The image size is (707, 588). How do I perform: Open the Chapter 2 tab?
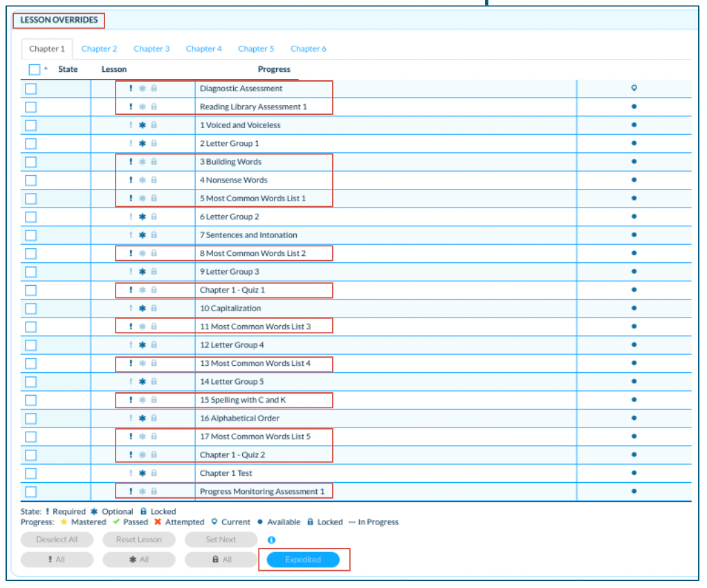tap(99, 48)
